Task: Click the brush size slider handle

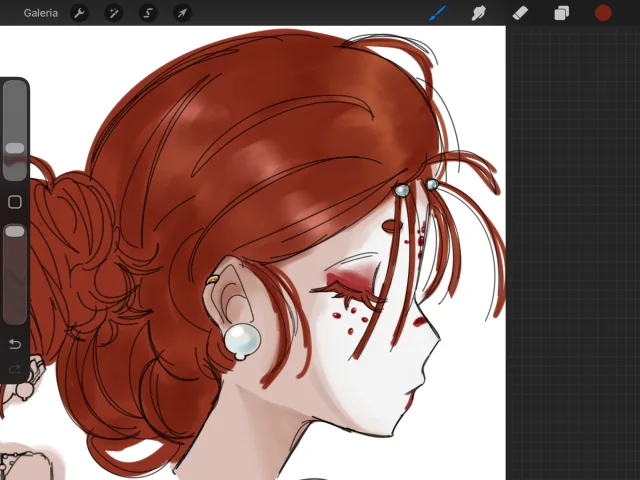Action: click(15, 148)
